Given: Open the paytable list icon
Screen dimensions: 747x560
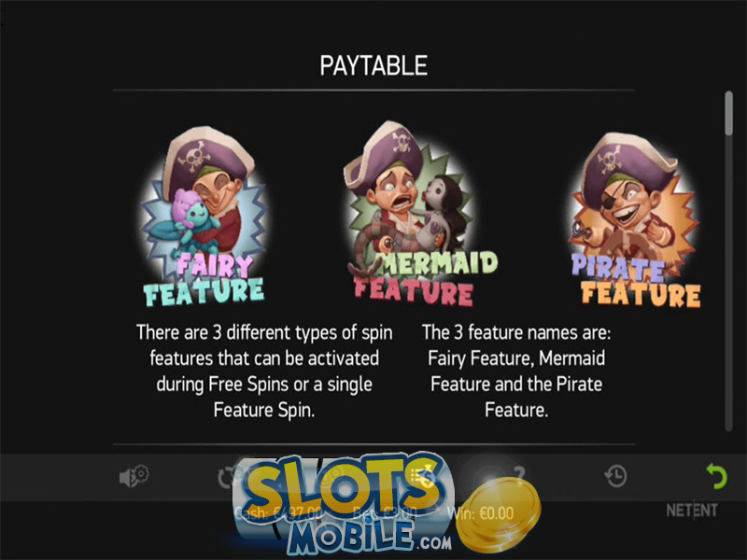Looking at the screenshot, I should coord(422,476).
